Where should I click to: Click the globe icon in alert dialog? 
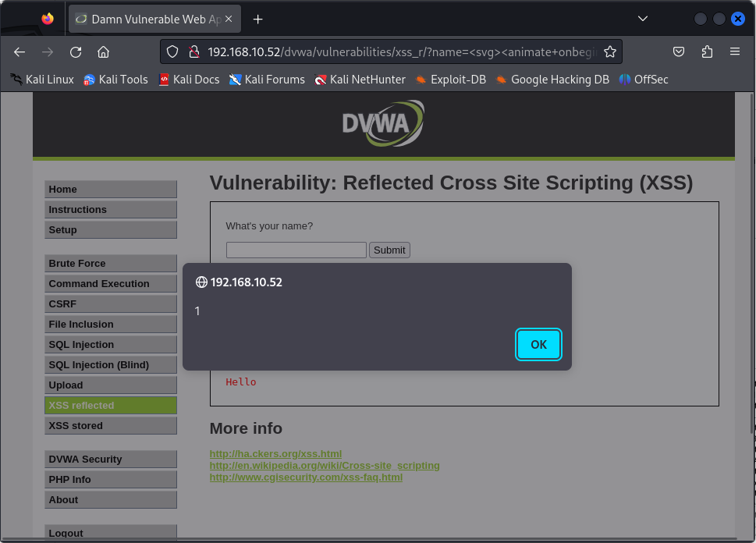(201, 282)
